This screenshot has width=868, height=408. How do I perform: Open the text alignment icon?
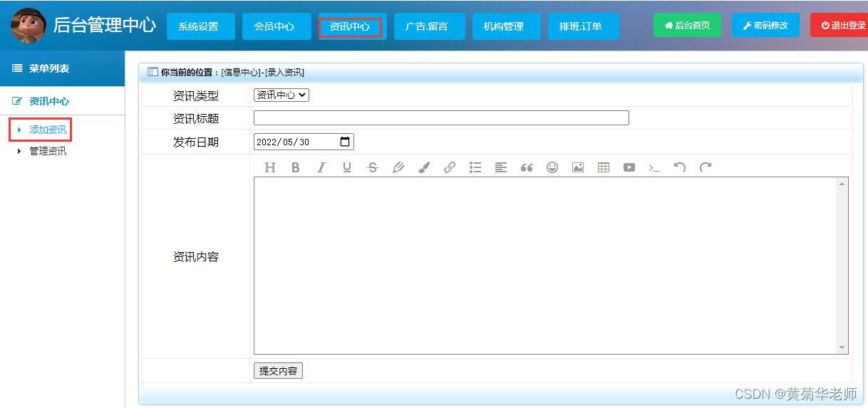501,167
